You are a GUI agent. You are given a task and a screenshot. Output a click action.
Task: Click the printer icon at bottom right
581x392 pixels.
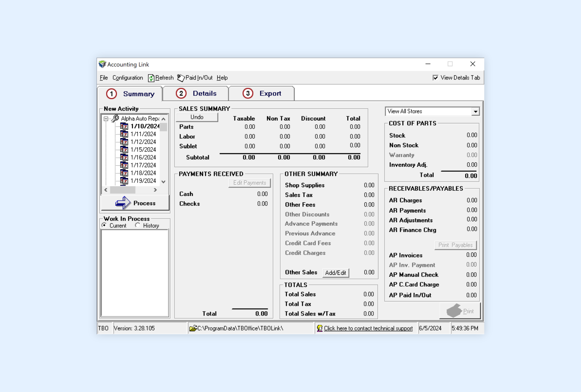[454, 311]
